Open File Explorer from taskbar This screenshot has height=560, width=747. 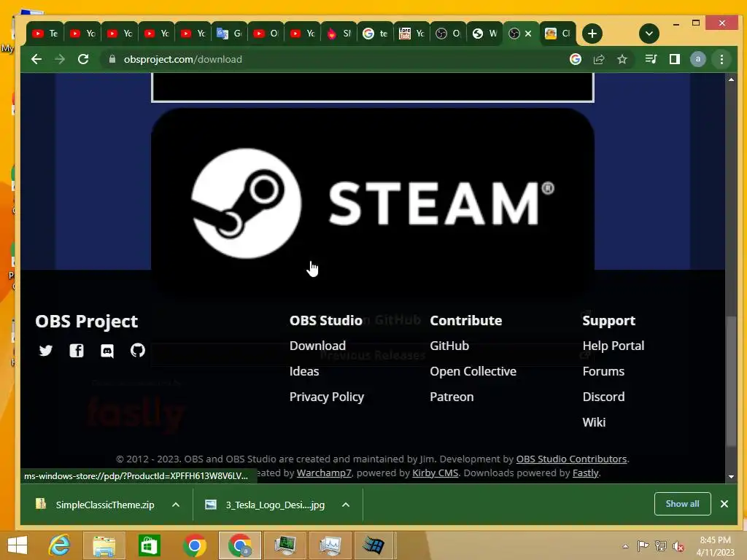click(104, 545)
